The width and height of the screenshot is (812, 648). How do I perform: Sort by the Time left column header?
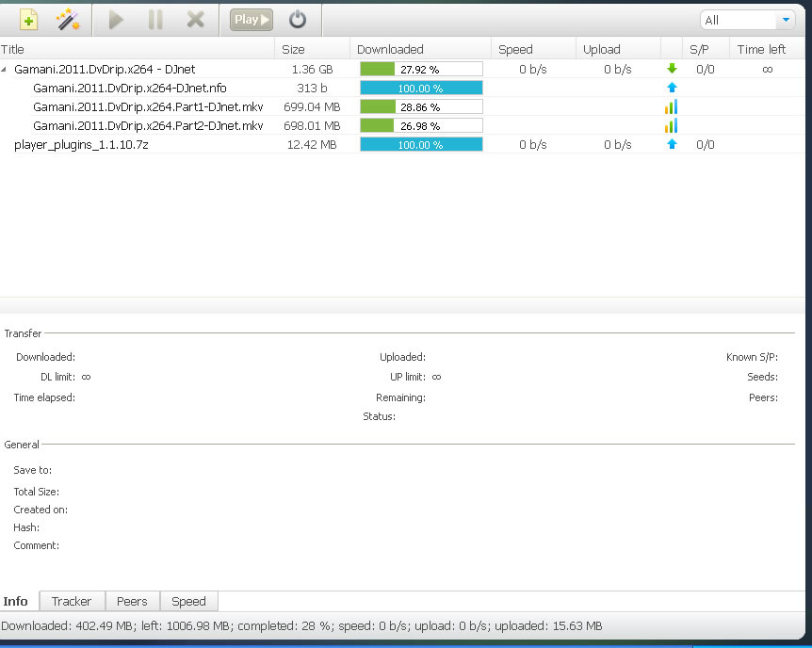[x=768, y=49]
